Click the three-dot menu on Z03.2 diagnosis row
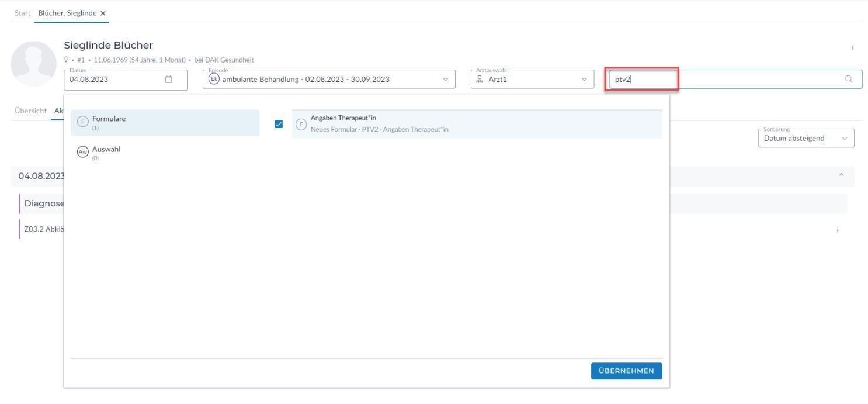 (x=838, y=229)
